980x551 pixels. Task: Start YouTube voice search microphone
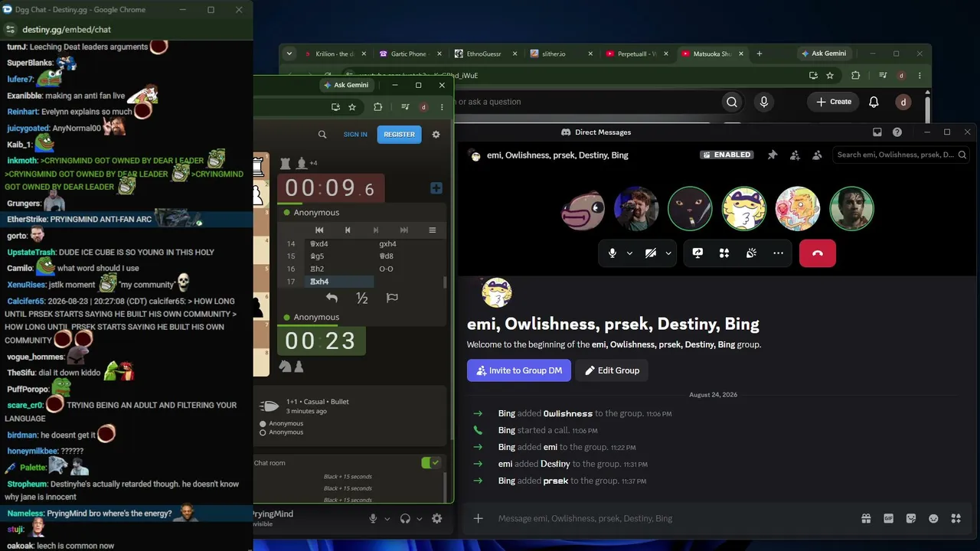(763, 102)
